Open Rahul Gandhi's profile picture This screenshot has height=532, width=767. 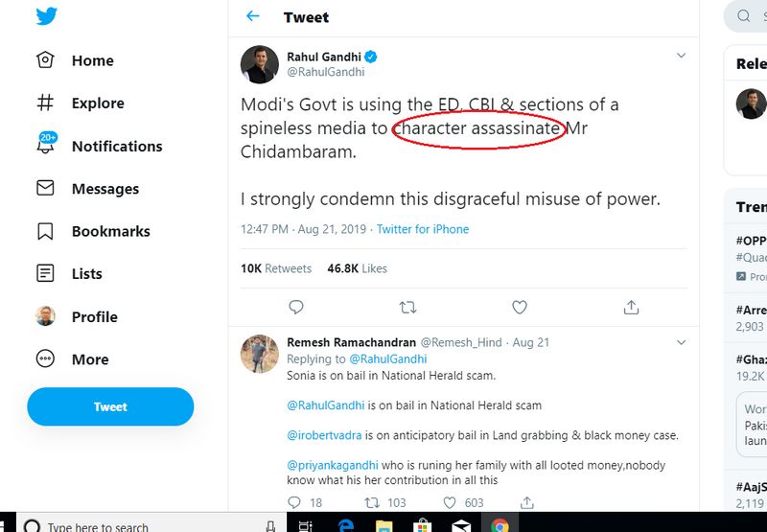tap(259, 64)
